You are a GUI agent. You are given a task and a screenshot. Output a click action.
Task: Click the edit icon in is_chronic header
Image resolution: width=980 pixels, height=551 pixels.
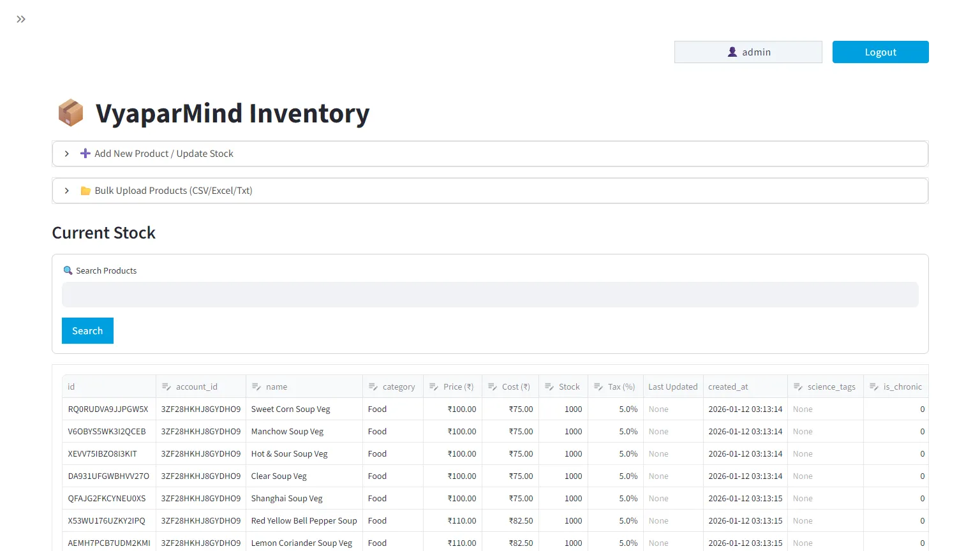pos(874,386)
